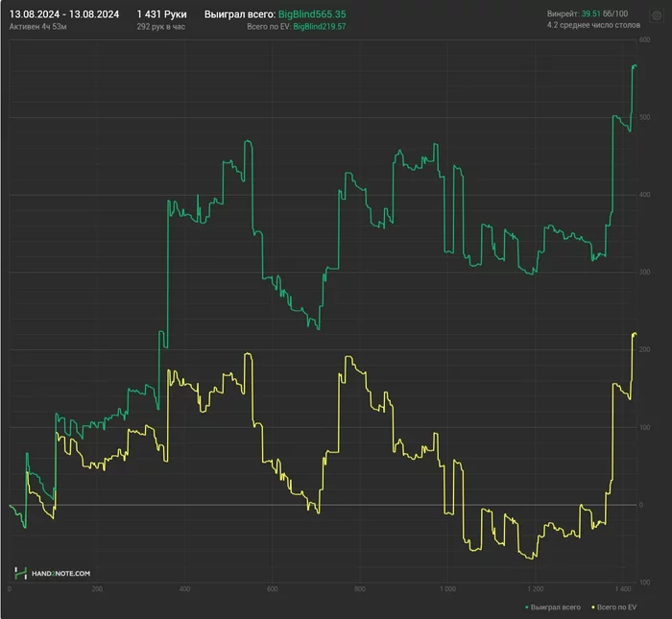Image resolution: width=672 pixels, height=619 pixels.
Task: Click the x-axis label 1 200
Action: coord(536,589)
